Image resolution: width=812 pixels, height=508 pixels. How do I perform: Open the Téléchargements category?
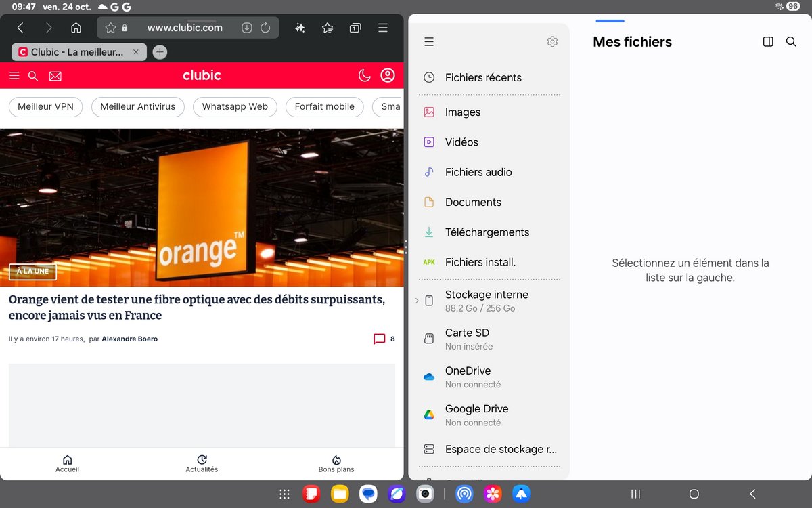487,232
